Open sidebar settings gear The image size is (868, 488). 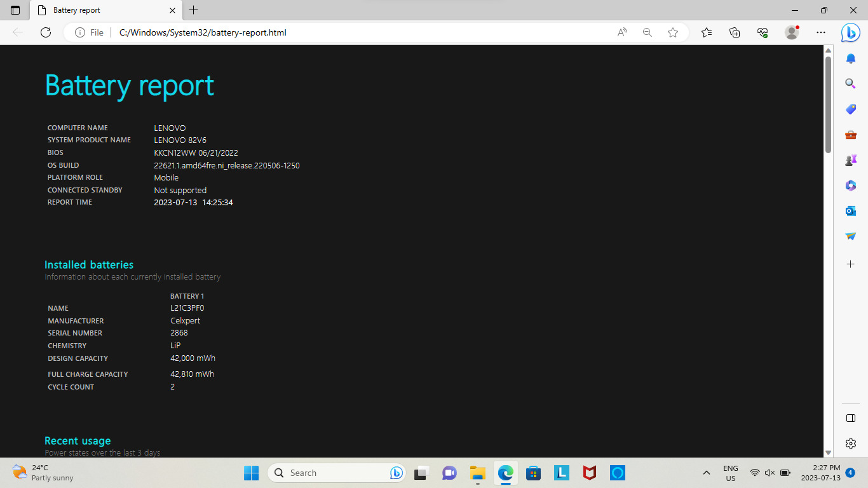[851, 444]
